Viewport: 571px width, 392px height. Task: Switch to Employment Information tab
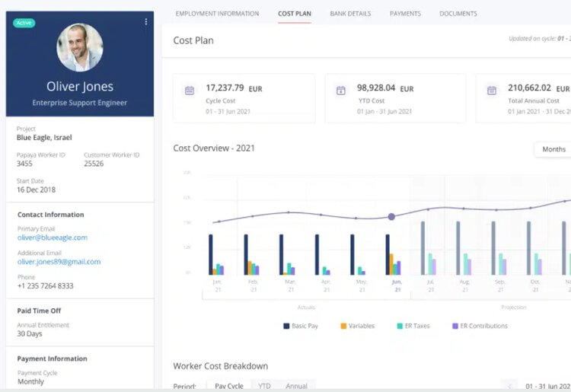[x=217, y=14]
